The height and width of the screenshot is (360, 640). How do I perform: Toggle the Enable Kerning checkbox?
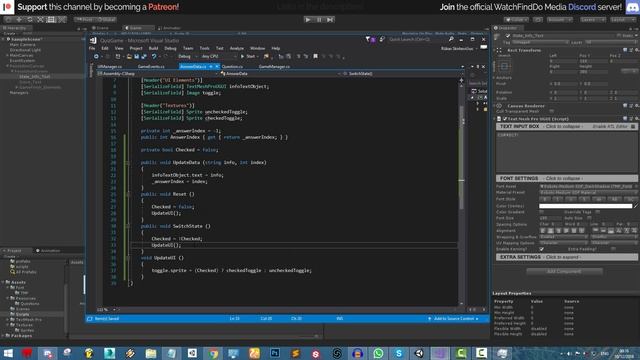(542, 249)
